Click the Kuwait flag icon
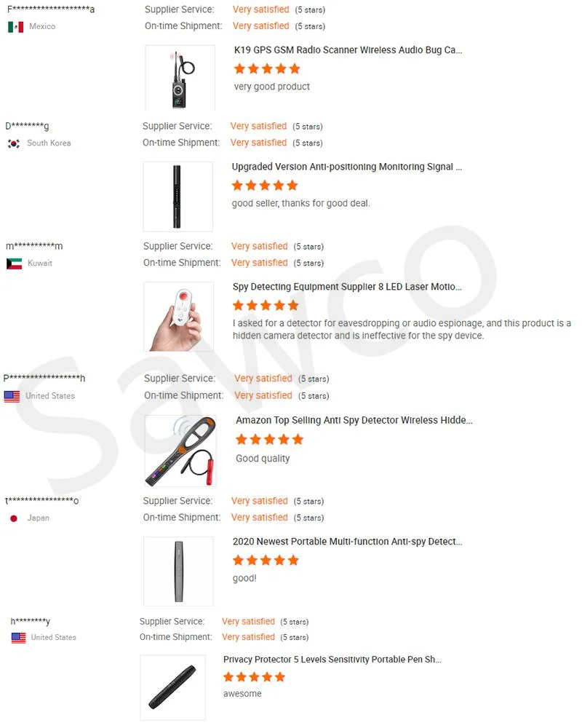 click(15, 264)
